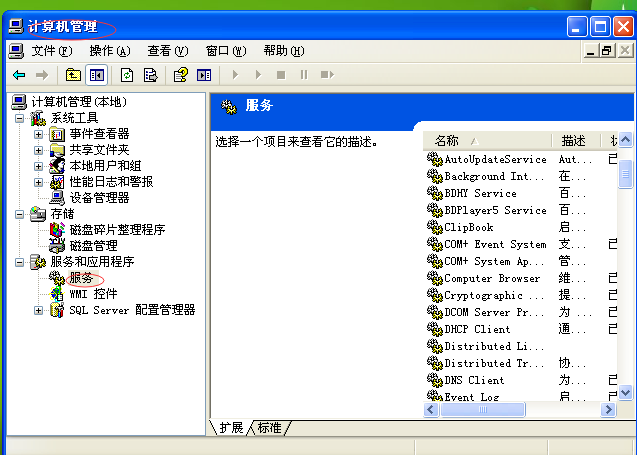Switch to the 标准 tab

pos(269,428)
